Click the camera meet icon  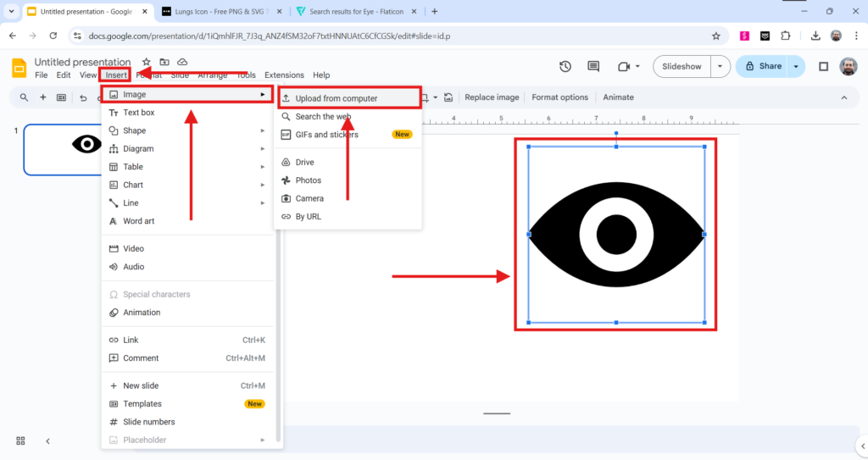pyautogui.click(x=625, y=67)
